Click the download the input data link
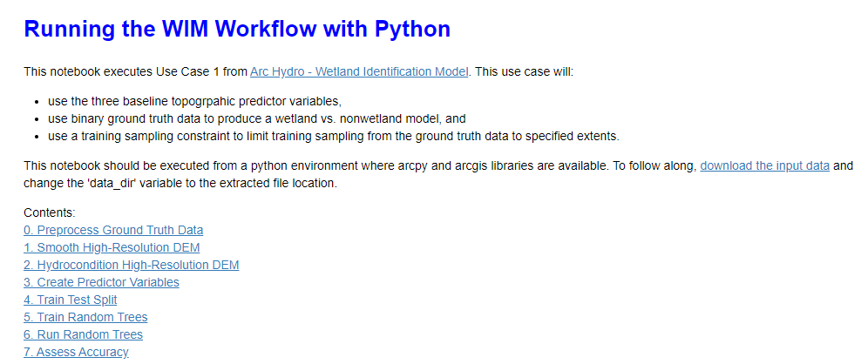The height and width of the screenshot is (364, 868). click(x=764, y=165)
